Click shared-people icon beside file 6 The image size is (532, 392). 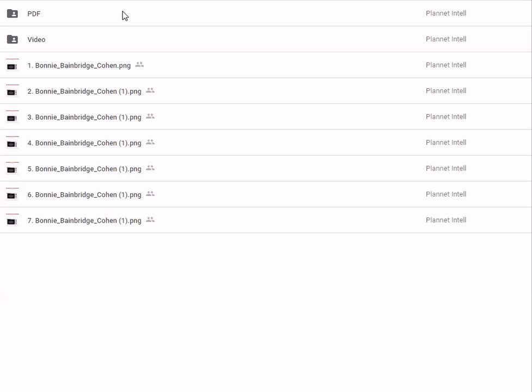[x=150, y=194]
